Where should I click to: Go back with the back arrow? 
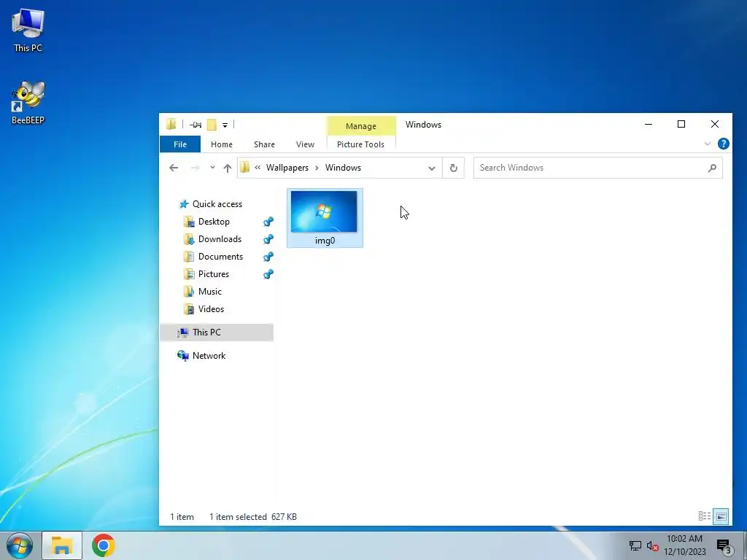point(174,168)
